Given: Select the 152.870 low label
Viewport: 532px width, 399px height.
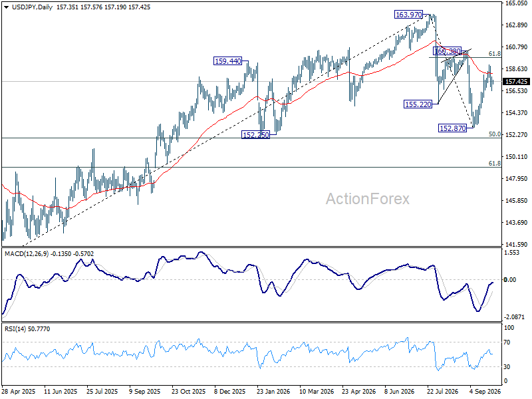Looking at the screenshot, I should pos(453,128).
